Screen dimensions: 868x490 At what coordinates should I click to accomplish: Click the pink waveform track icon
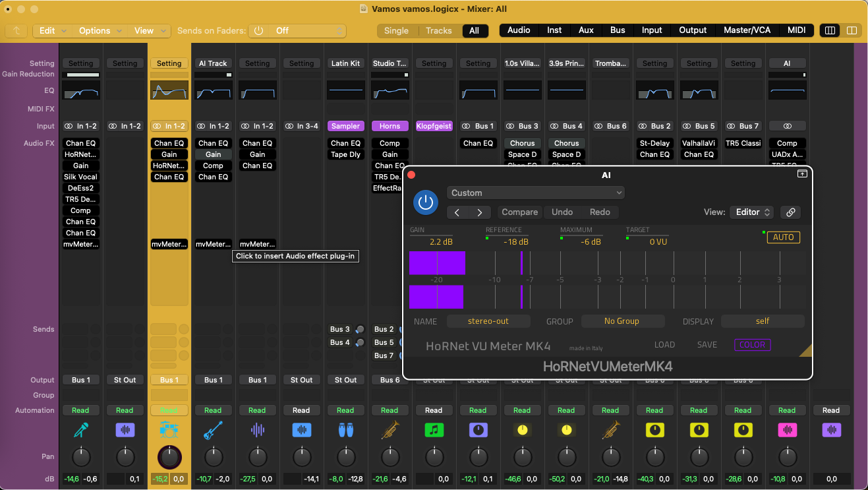[x=787, y=430]
